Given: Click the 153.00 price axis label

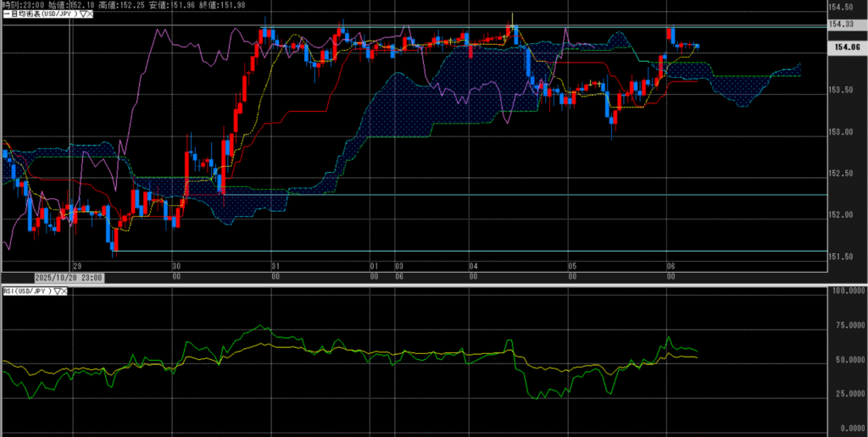Looking at the screenshot, I should pyautogui.click(x=842, y=132).
